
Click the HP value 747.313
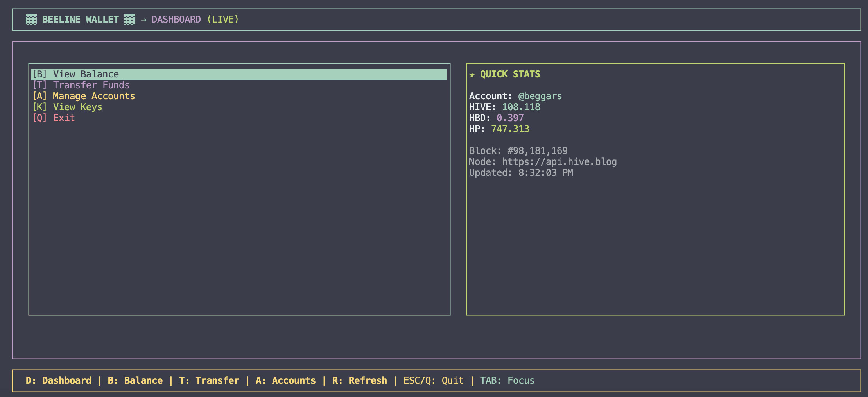click(510, 129)
